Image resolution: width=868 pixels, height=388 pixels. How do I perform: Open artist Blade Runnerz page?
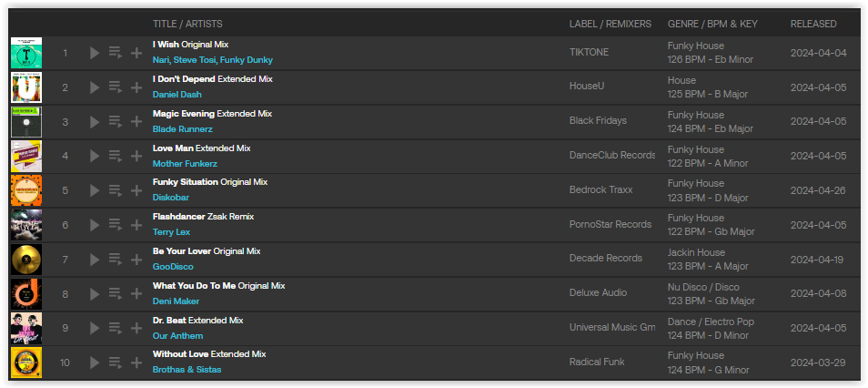(183, 129)
